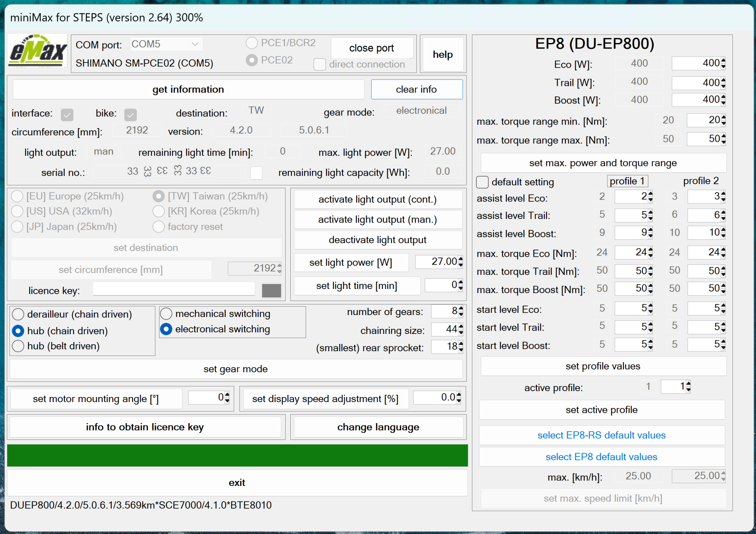The height and width of the screenshot is (534, 756).
Task: Select mechanical switching
Action: point(166,314)
